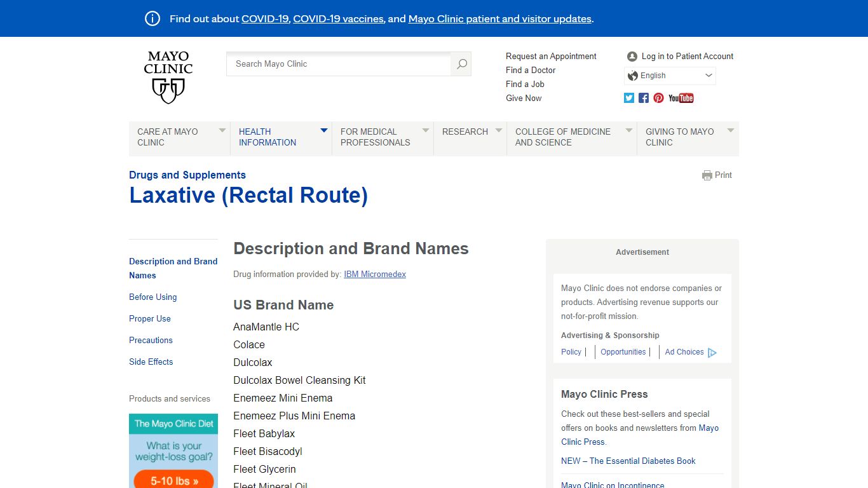Screen dimensions: 868x488
Task: Click Fleet Bisacodyl brand name
Action: [x=268, y=452]
